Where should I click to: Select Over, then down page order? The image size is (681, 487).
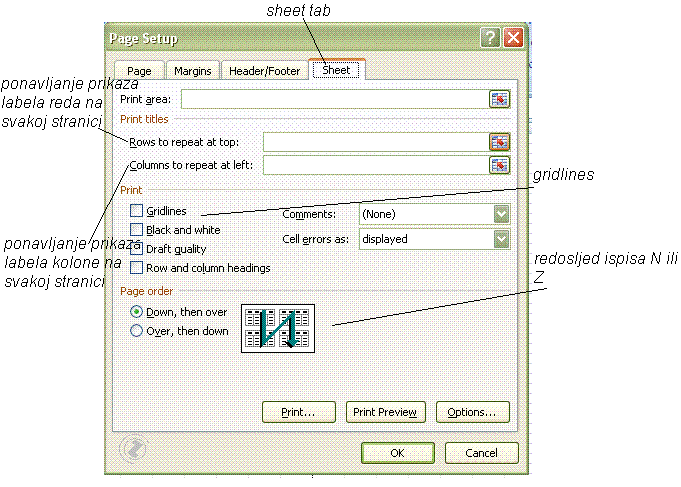[x=137, y=331]
